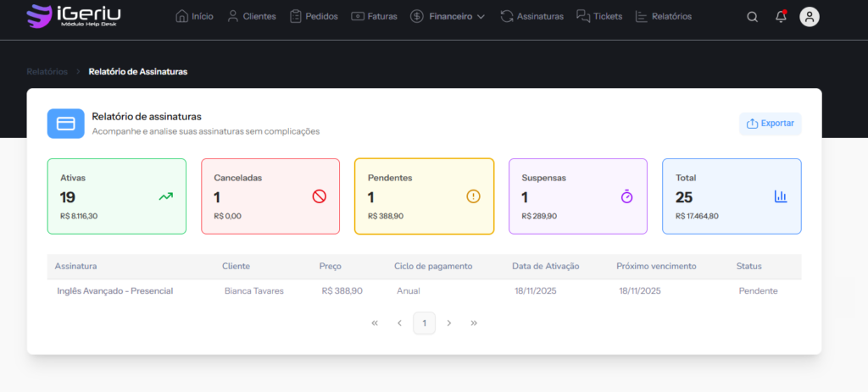Click the suspended subscriptions timer icon

626,196
